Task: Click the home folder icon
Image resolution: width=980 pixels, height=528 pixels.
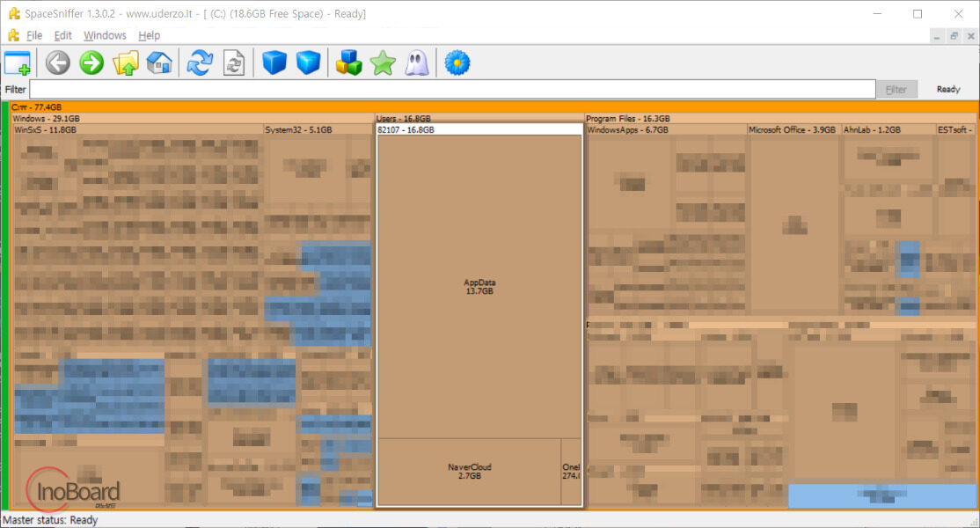Action: pyautogui.click(x=159, y=63)
